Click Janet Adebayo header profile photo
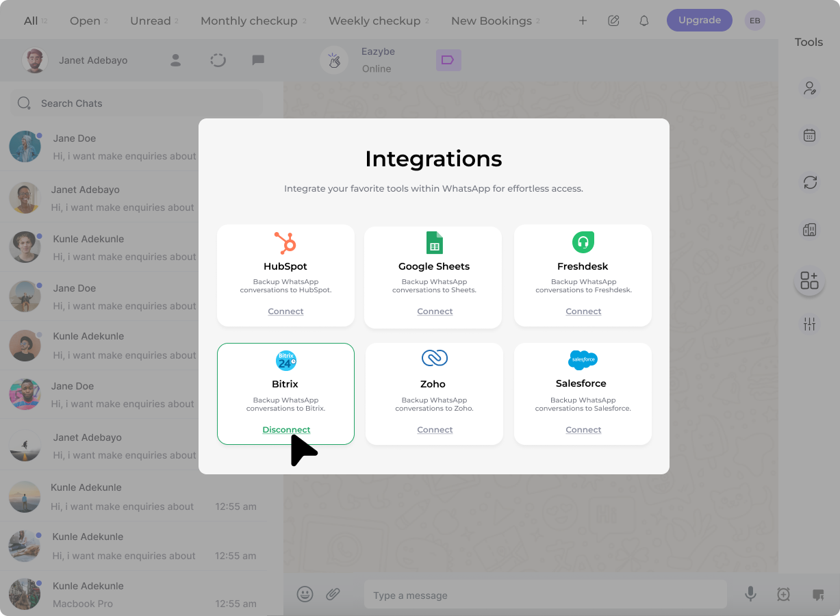This screenshot has width=840, height=616. pyautogui.click(x=34, y=60)
